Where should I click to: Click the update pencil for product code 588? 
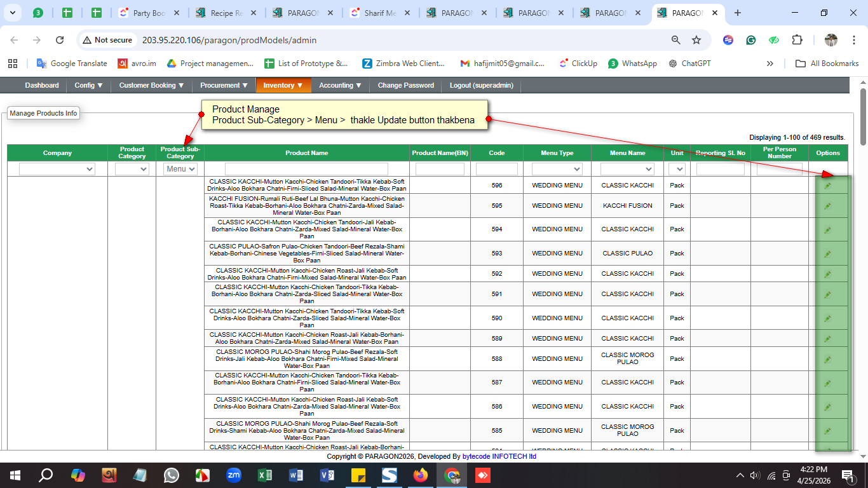(x=827, y=360)
